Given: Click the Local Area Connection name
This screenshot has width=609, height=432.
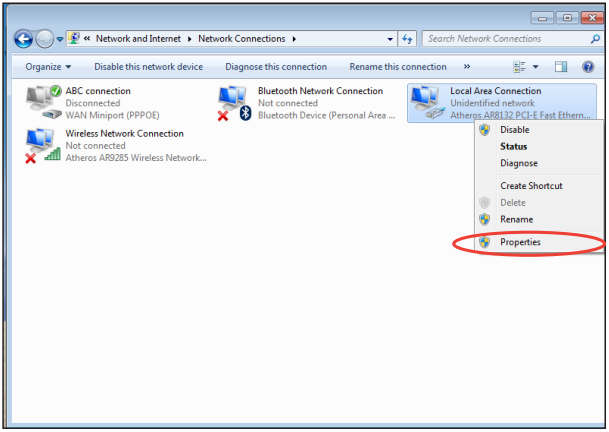Looking at the screenshot, I should click(x=496, y=91).
